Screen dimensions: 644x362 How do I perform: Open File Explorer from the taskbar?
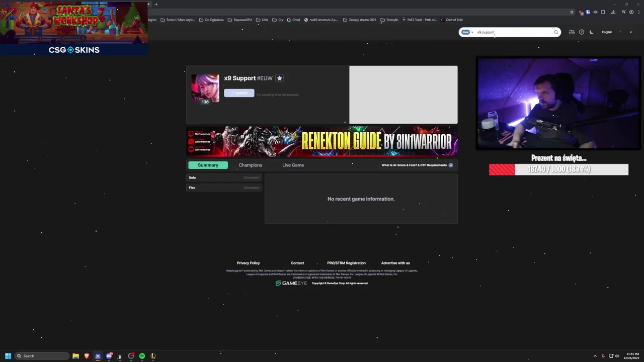coord(75,356)
